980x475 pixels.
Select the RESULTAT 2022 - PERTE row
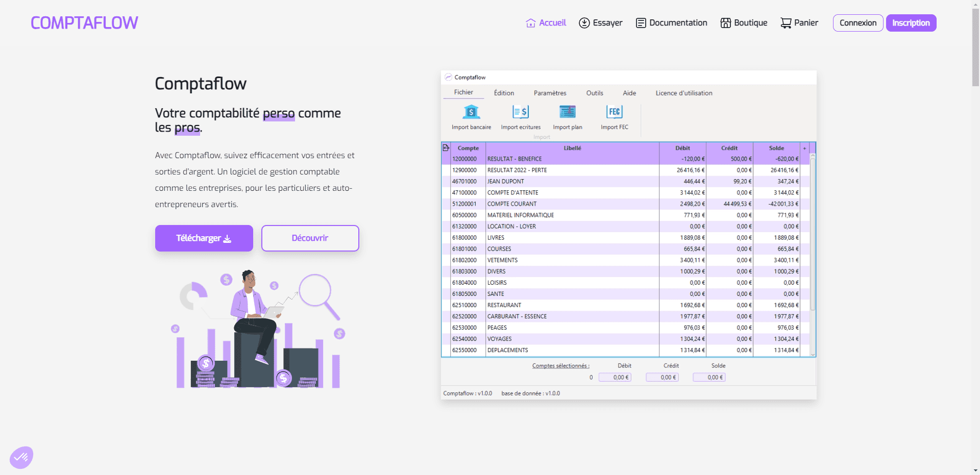625,170
